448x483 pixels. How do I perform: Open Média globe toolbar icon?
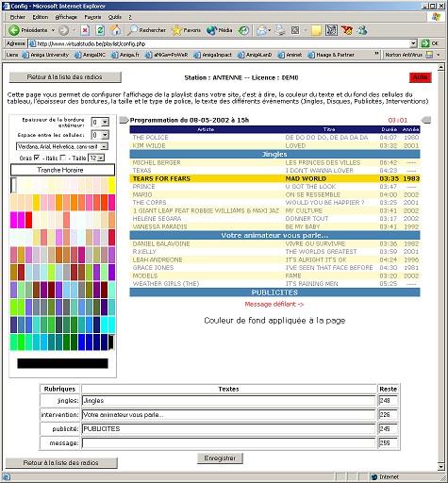(211, 30)
